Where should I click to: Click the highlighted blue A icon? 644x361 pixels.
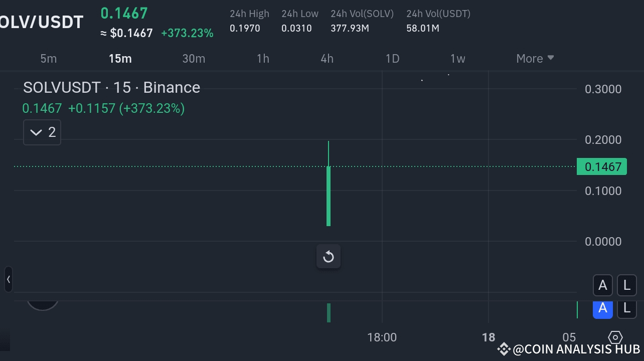603,309
